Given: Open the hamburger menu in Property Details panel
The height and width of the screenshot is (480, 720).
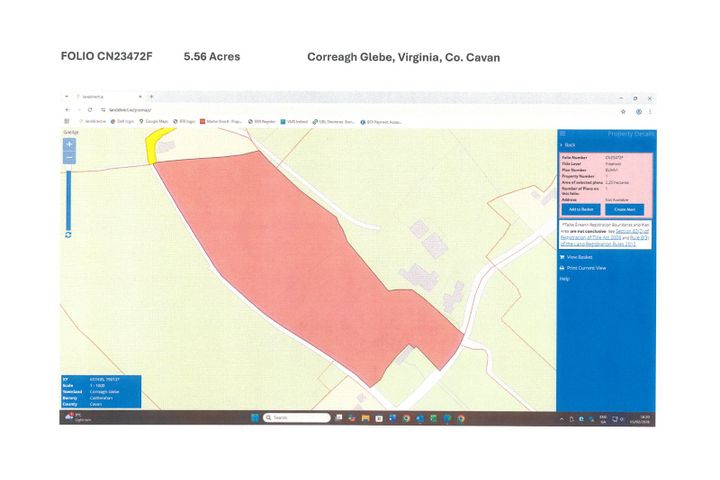Looking at the screenshot, I should (563, 133).
